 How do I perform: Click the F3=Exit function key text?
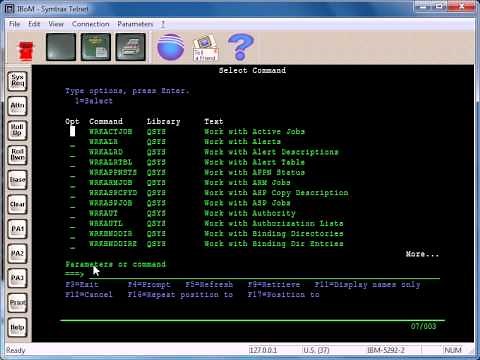(x=82, y=285)
